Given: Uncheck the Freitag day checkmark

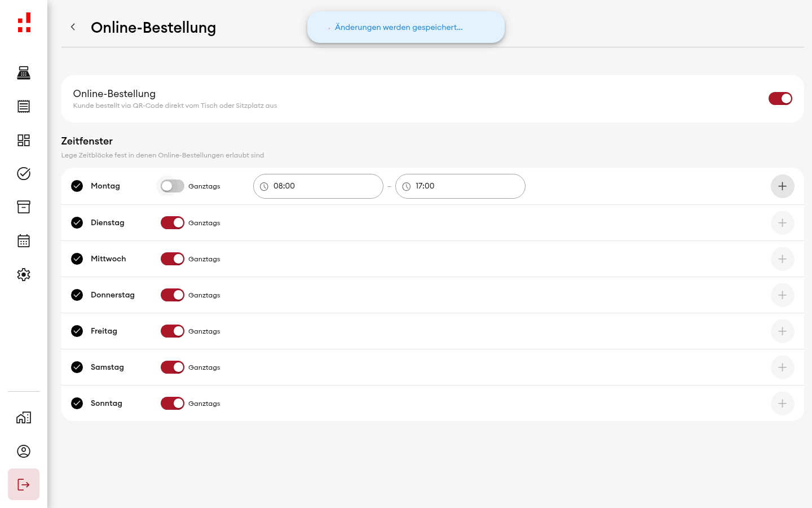Looking at the screenshot, I should (x=77, y=331).
